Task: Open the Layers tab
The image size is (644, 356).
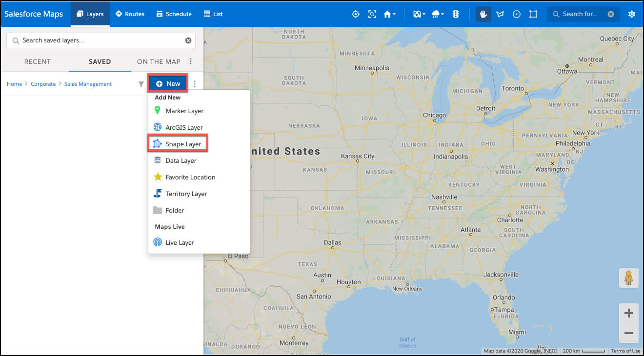Action: (x=90, y=14)
